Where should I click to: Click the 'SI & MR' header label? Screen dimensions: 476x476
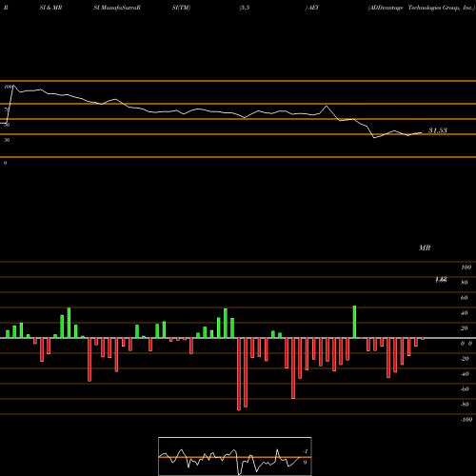point(50,8)
